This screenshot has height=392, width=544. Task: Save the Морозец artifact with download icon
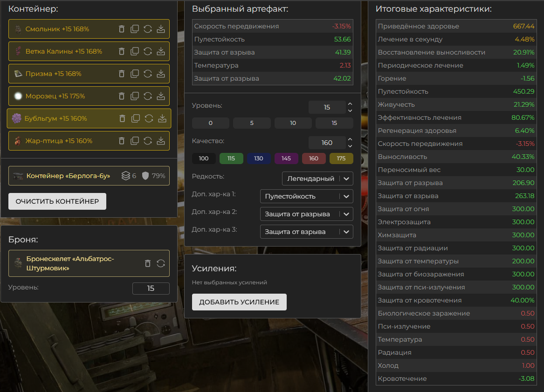(x=161, y=96)
